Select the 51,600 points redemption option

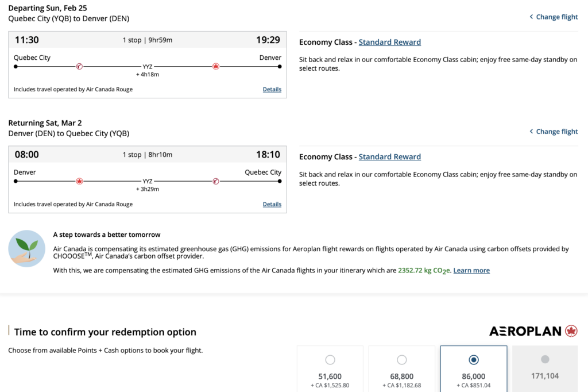tap(330, 360)
